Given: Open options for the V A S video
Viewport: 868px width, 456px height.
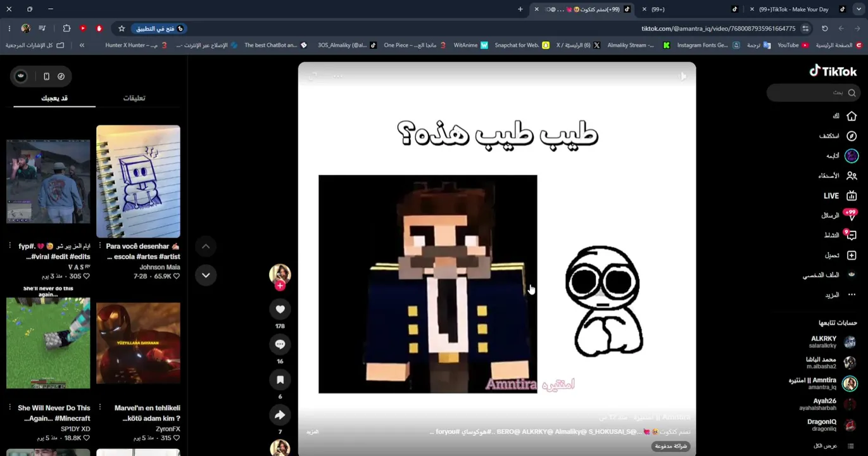Looking at the screenshot, I should coord(11,246).
